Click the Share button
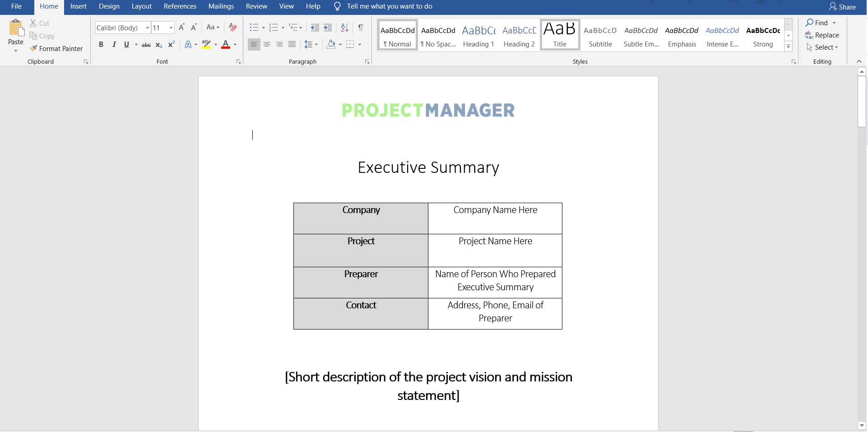Viewport: 868px width, 432px height. pyautogui.click(x=842, y=7)
